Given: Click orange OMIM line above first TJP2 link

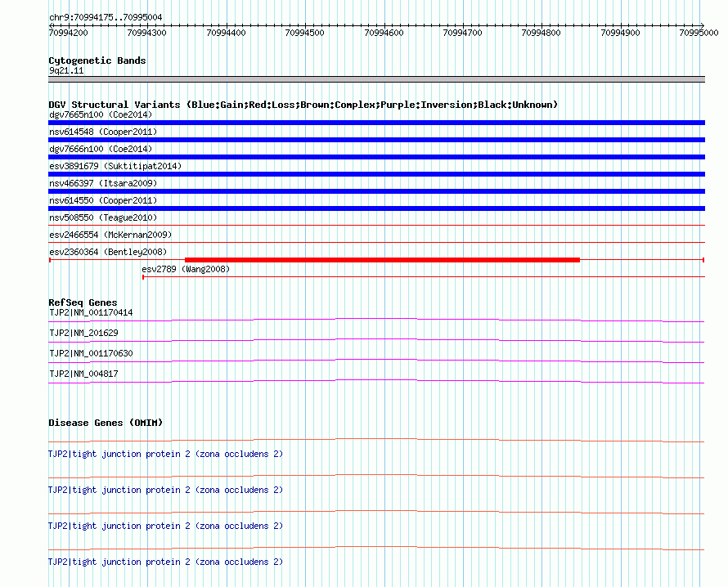Looking at the screenshot, I should 376,440.
